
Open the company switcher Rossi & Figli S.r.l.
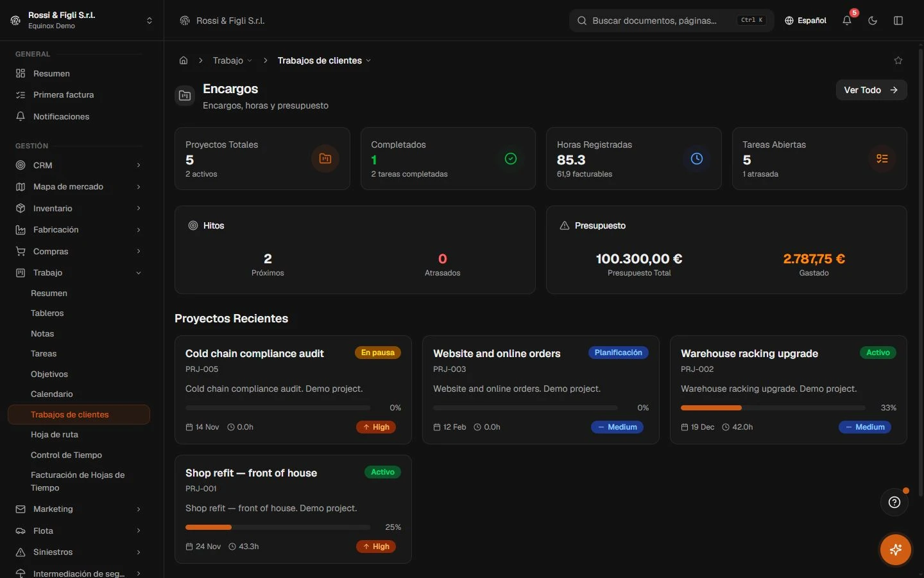82,21
